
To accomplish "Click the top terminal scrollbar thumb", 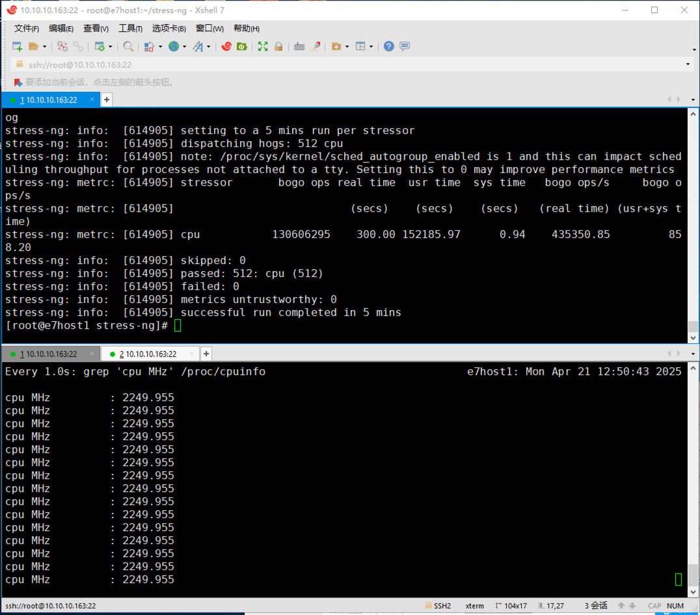I will pyautogui.click(x=693, y=327).
